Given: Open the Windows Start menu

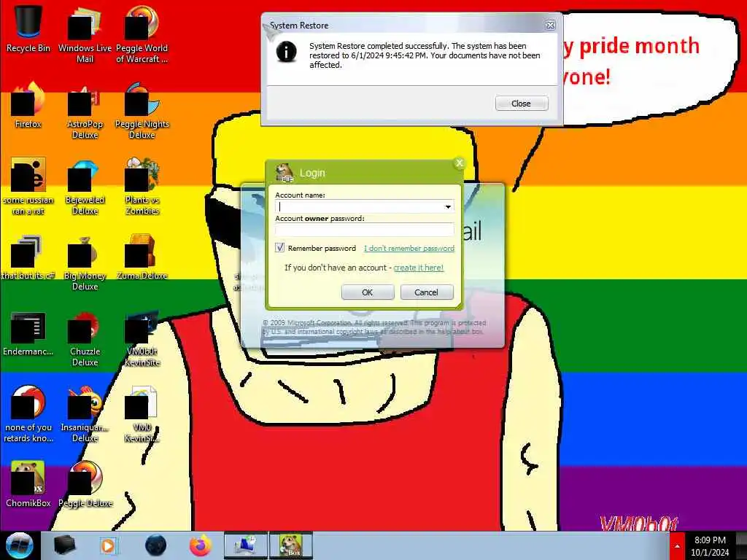Looking at the screenshot, I should 20,545.
